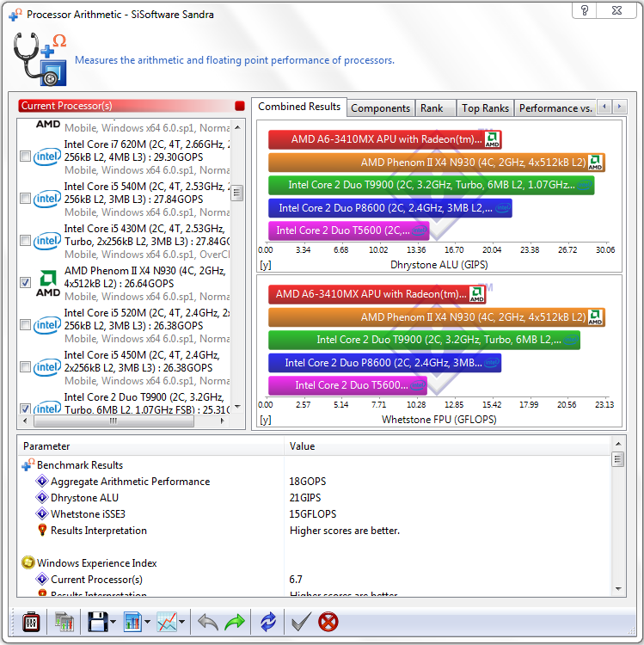Image resolution: width=644 pixels, height=645 pixels.
Task: Click Intel logo beside Core i5 430M
Action: pyautogui.click(x=47, y=241)
